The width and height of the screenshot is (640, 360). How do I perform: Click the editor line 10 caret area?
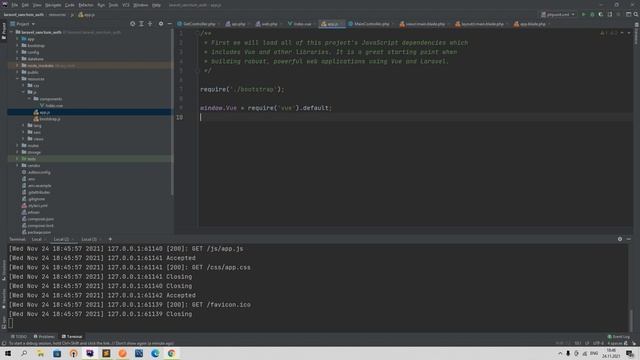click(x=416, y=117)
